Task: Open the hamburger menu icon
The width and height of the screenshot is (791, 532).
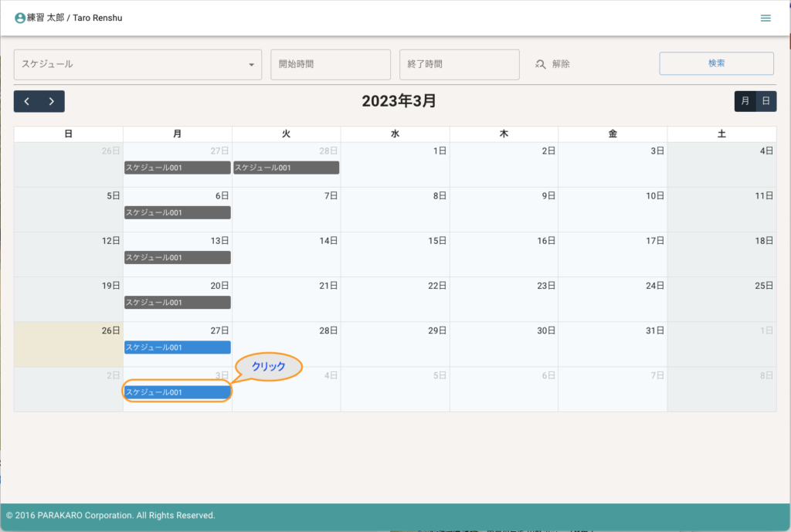Action: coord(766,18)
